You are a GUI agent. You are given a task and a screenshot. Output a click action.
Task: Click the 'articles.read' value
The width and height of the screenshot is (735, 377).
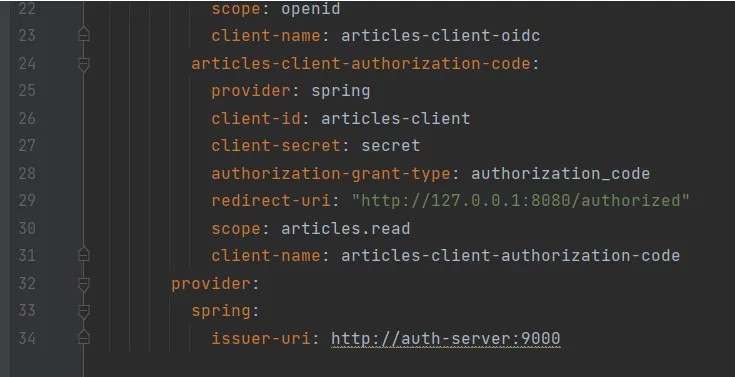coord(345,228)
